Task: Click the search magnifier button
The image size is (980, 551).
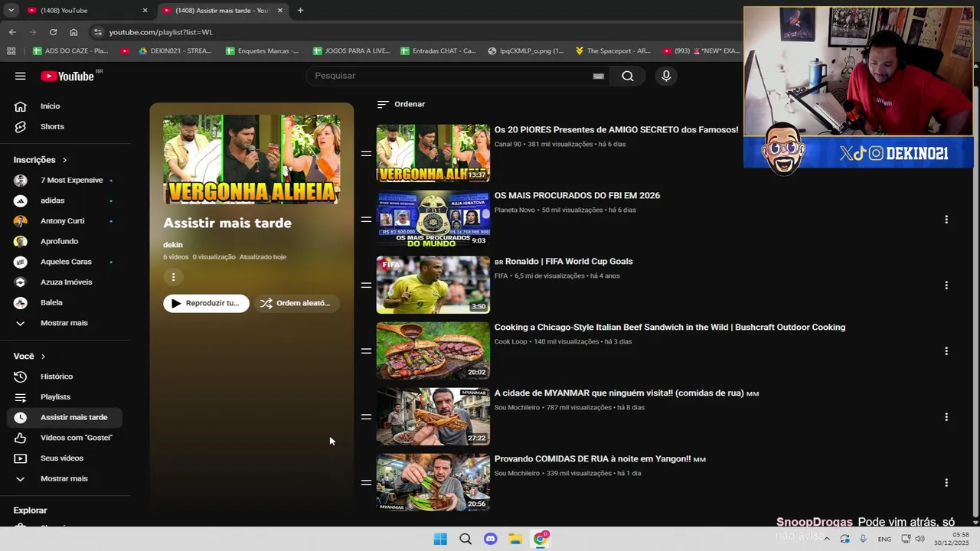Action: point(628,76)
